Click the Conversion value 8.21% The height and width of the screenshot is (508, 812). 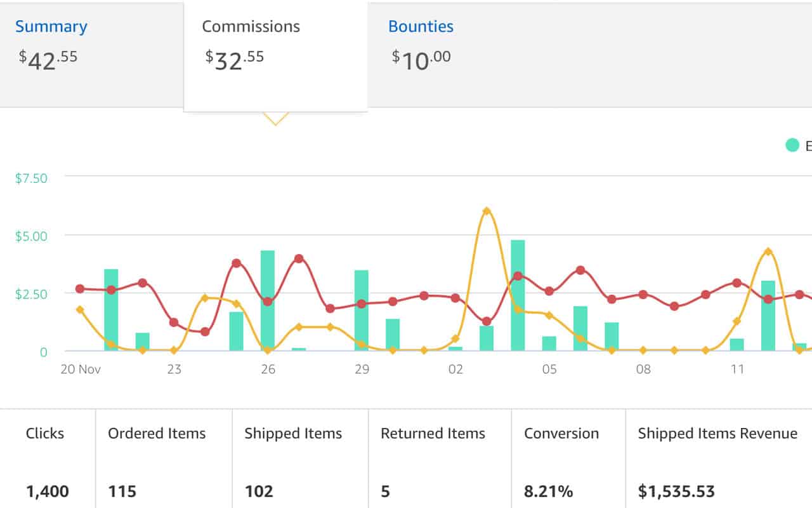[x=548, y=491]
